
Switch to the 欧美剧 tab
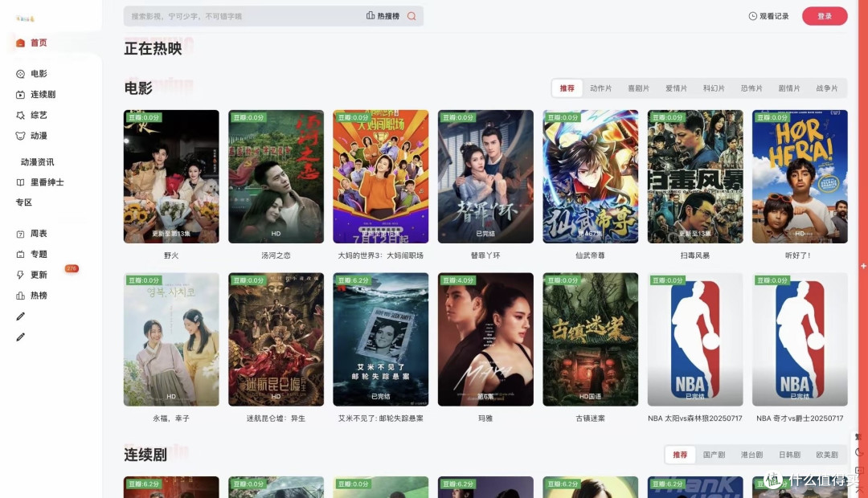coord(826,455)
